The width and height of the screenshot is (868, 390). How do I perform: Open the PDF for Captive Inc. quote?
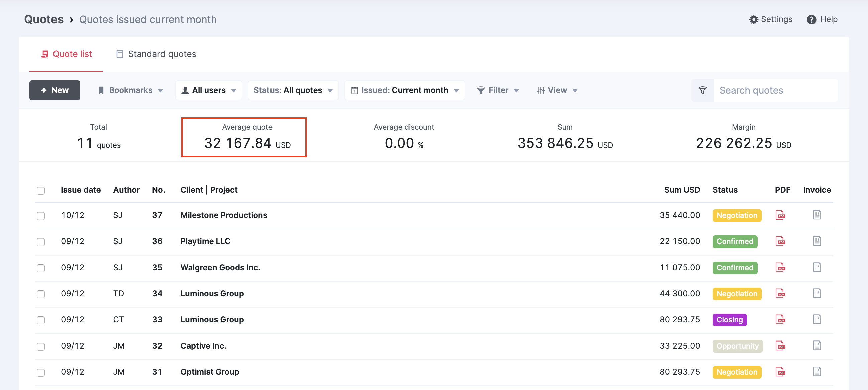780,346
